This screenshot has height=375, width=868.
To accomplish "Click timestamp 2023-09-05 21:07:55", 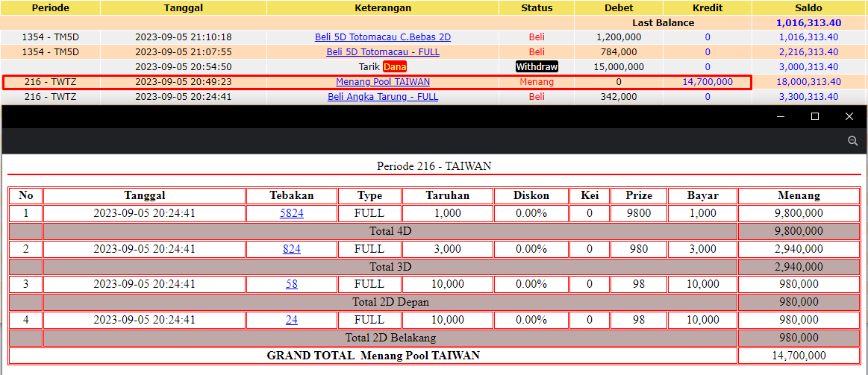I will [184, 52].
